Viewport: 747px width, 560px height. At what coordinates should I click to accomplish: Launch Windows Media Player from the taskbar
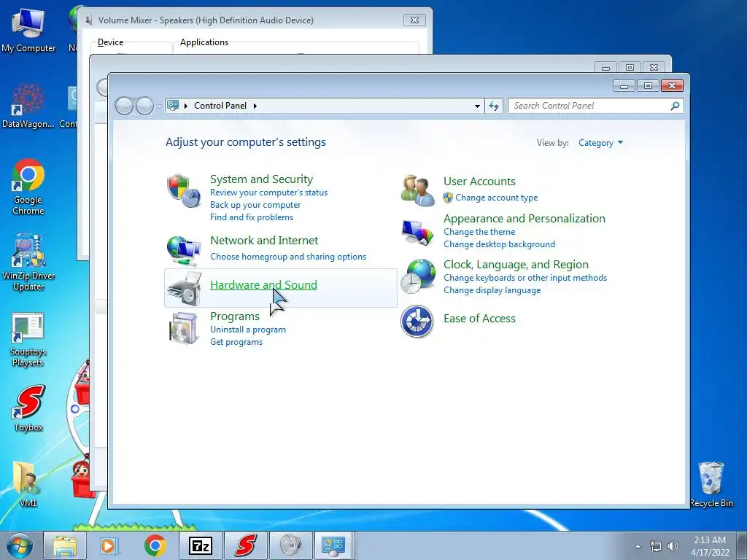(x=109, y=545)
